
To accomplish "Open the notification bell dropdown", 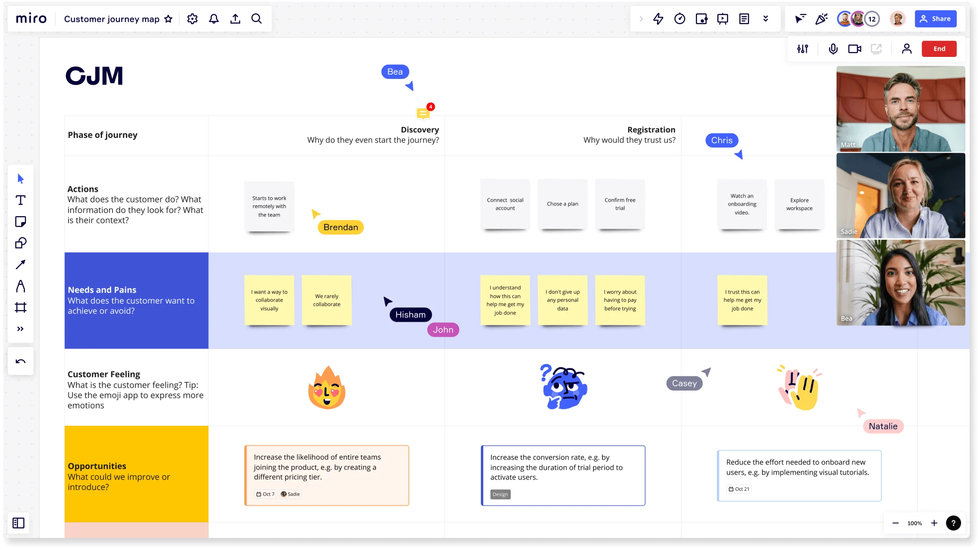I will pyautogui.click(x=214, y=18).
